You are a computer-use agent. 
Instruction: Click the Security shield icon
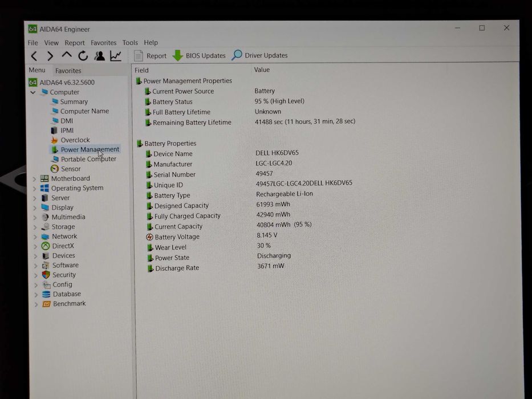click(46, 275)
